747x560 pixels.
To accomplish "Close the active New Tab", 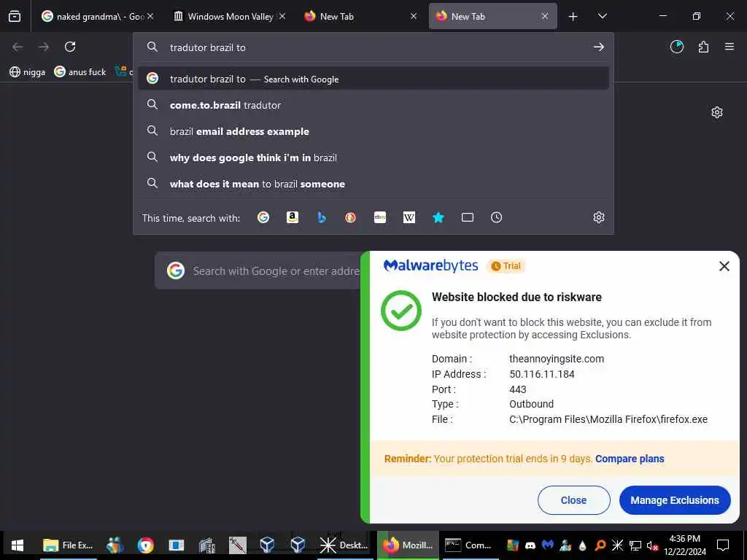I will coord(544,17).
